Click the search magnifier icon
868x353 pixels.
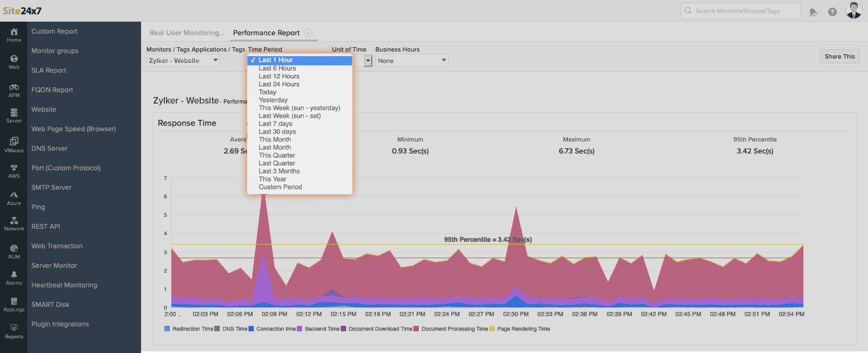(x=688, y=10)
